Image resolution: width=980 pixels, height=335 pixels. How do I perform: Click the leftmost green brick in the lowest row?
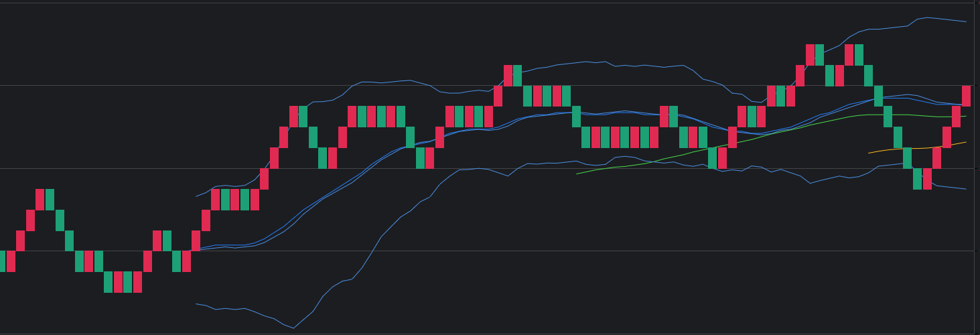coord(109,282)
